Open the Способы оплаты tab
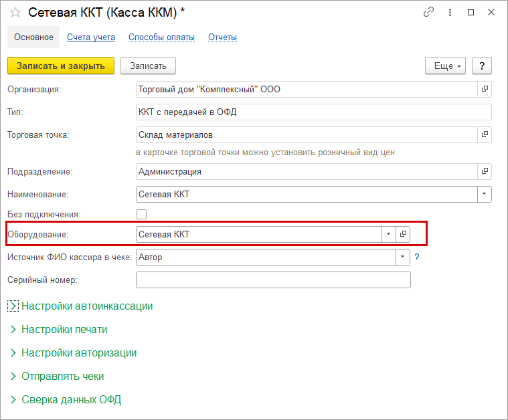The width and height of the screenshot is (508, 420). (161, 37)
